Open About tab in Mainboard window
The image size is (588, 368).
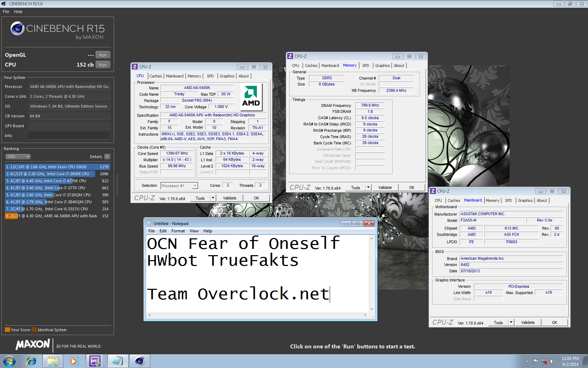542,200
